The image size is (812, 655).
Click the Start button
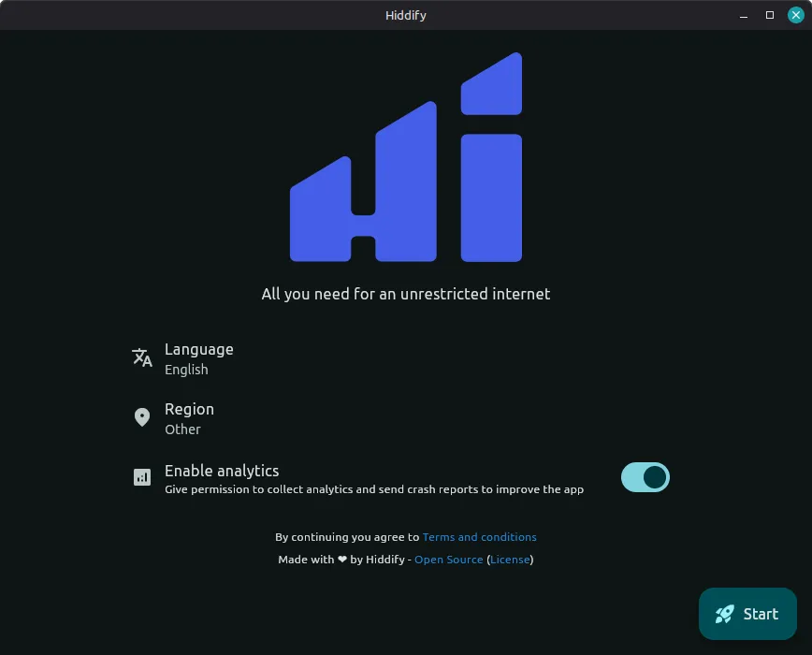tap(747, 614)
